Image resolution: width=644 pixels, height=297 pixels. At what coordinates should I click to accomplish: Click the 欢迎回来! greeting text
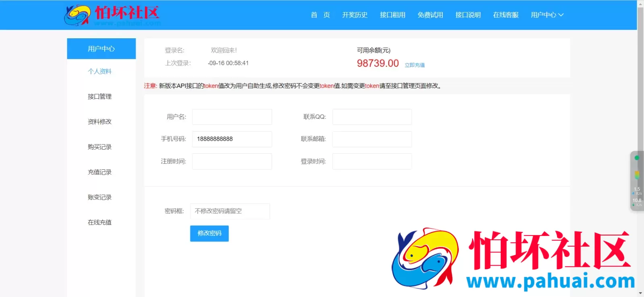click(224, 50)
